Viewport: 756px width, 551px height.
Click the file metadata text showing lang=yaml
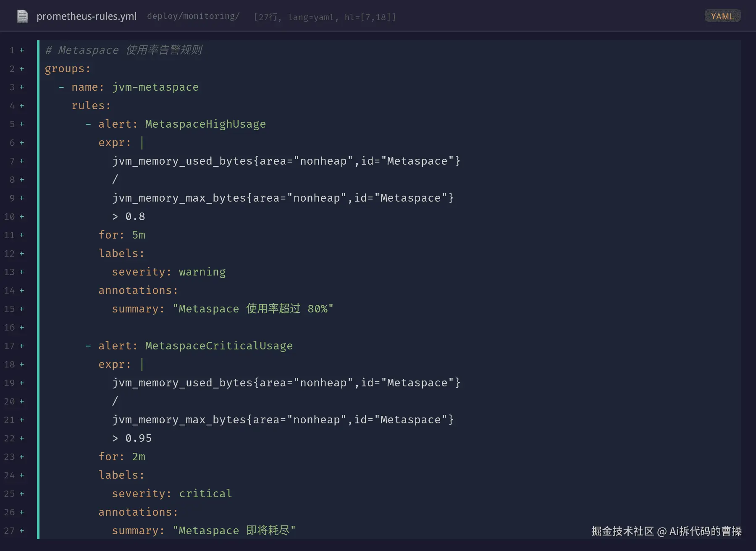click(x=325, y=17)
